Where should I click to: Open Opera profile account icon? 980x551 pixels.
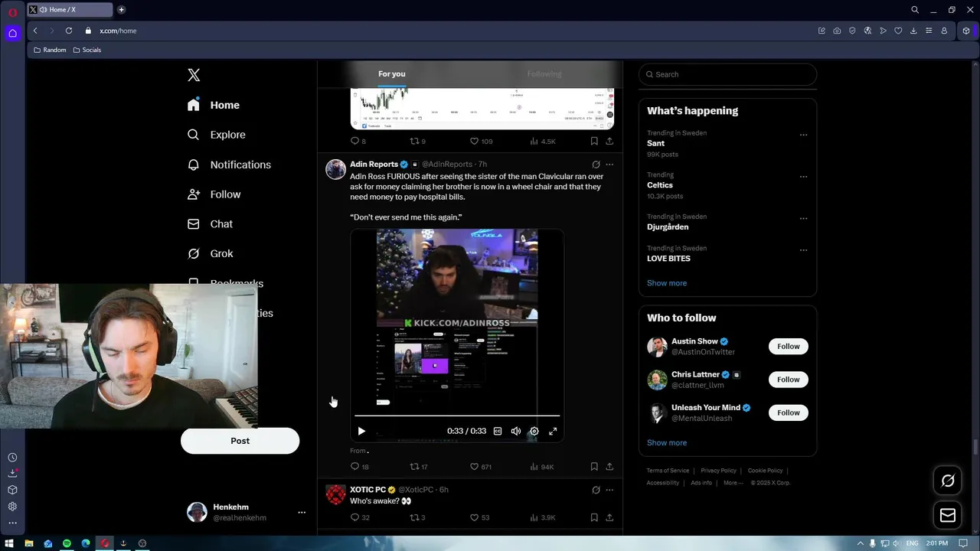pos(944,31)
